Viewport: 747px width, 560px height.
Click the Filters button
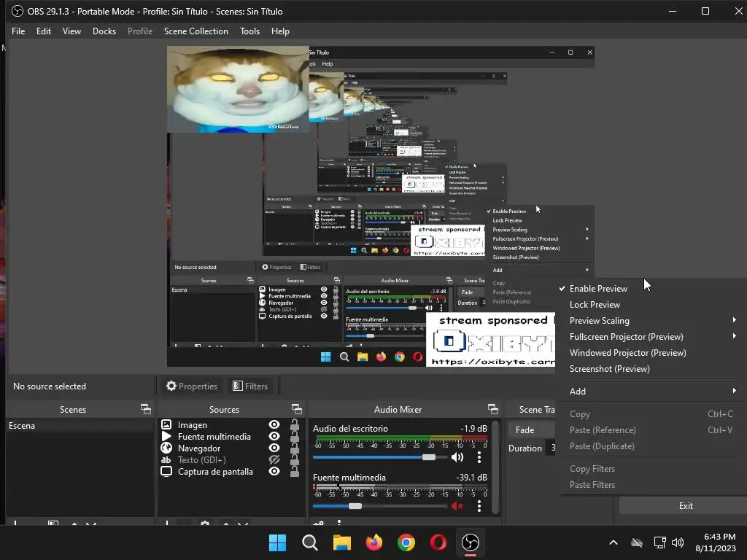point(250,386)
